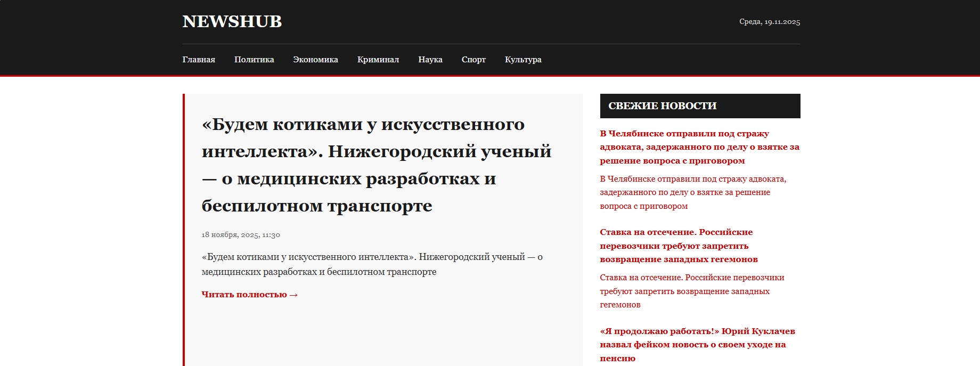The image size is (980, 366).
Task: Open the large «Будем котиками» main headline
Action: click(x=376, y=165)
